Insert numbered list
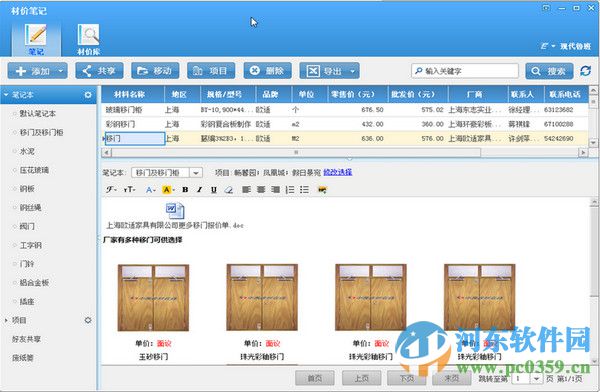The width and height of the screenshot is (600, 392). coord(290,189)
